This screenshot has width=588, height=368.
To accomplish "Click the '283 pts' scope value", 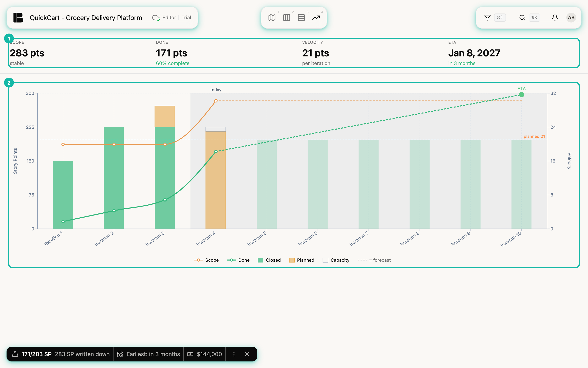I will click(x=27, y=53).
